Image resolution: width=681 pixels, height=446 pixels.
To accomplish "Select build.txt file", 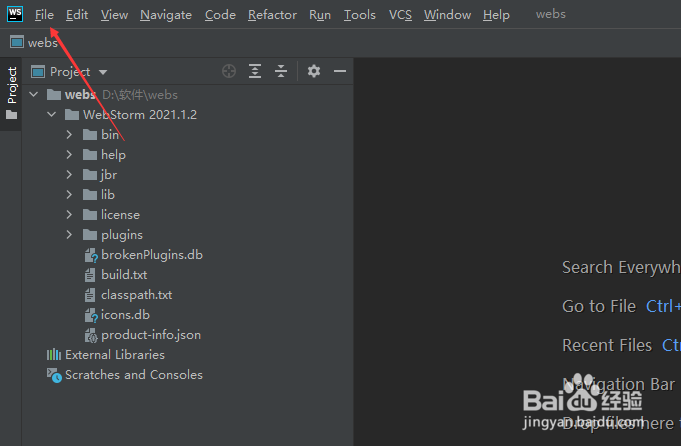I will pos(124,275).
